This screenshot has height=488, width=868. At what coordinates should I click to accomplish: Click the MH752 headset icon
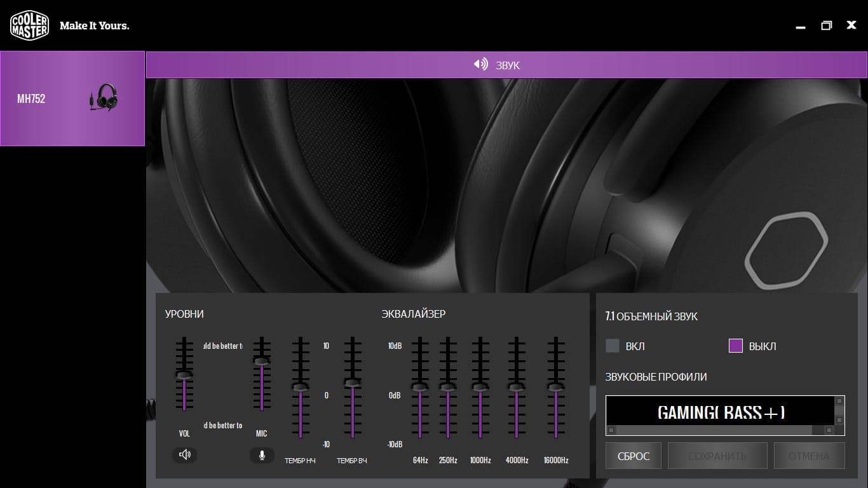coord(104,98)
